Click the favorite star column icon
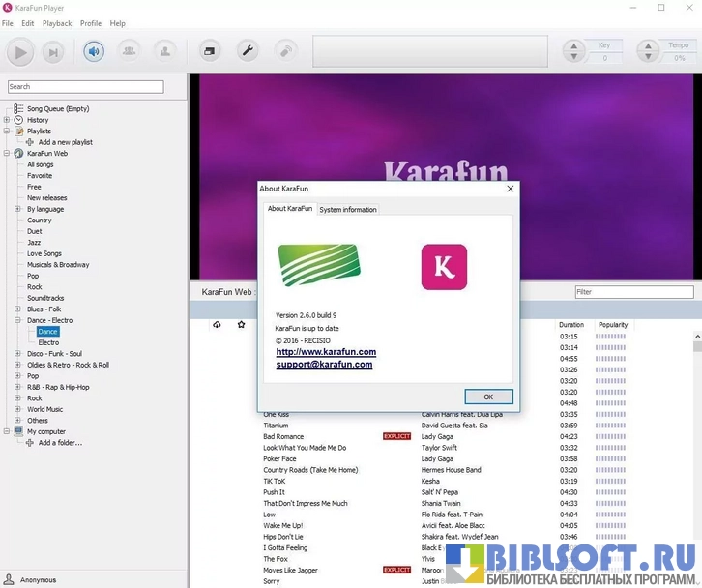The image size is (702, 588). pyautogui.click(x=242, y=325)
